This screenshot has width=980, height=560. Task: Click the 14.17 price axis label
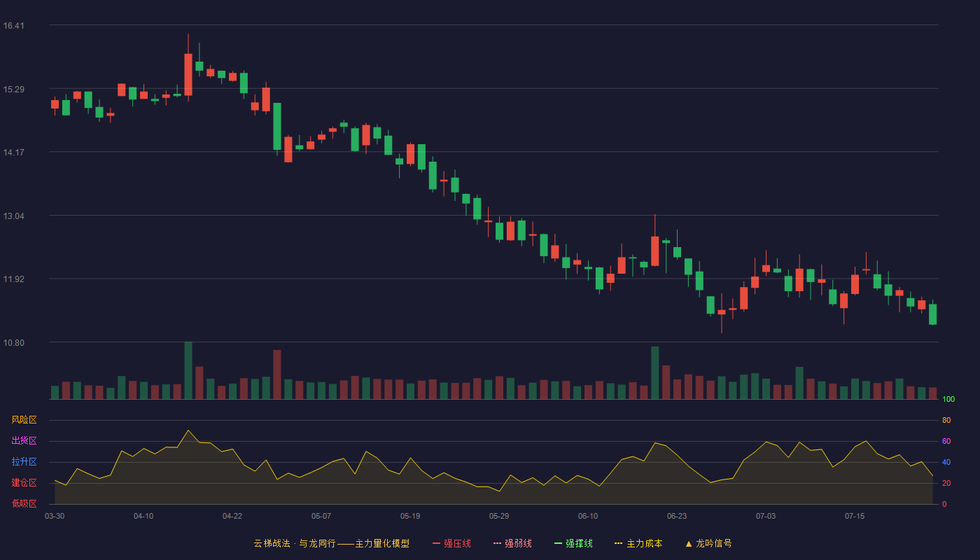pyautogui.click(x=13, y=153)
